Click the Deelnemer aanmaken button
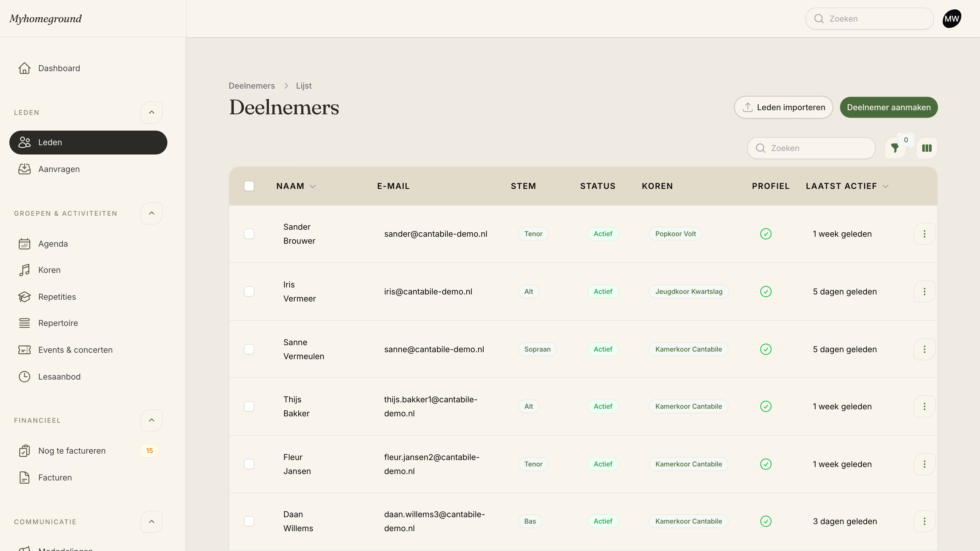Screen dimensions: 980x551 point(889,108)
